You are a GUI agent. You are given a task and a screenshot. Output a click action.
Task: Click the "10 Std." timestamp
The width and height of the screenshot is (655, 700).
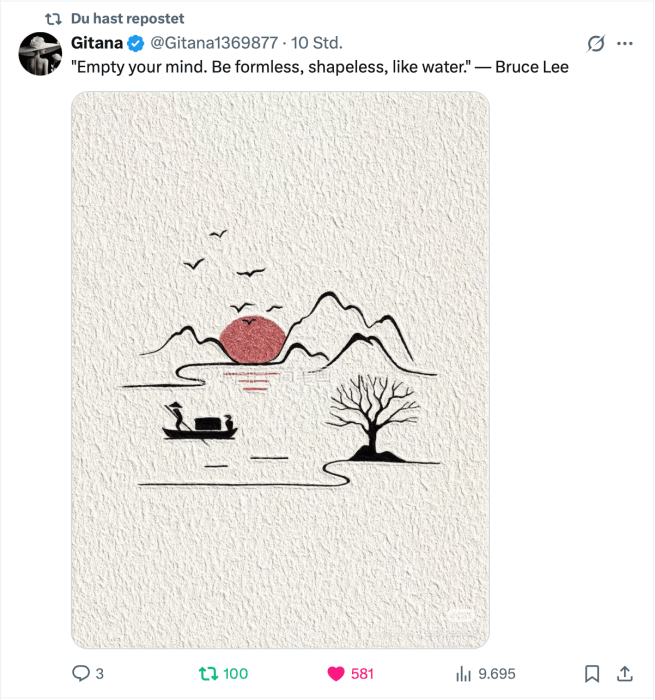pos(316,43)
